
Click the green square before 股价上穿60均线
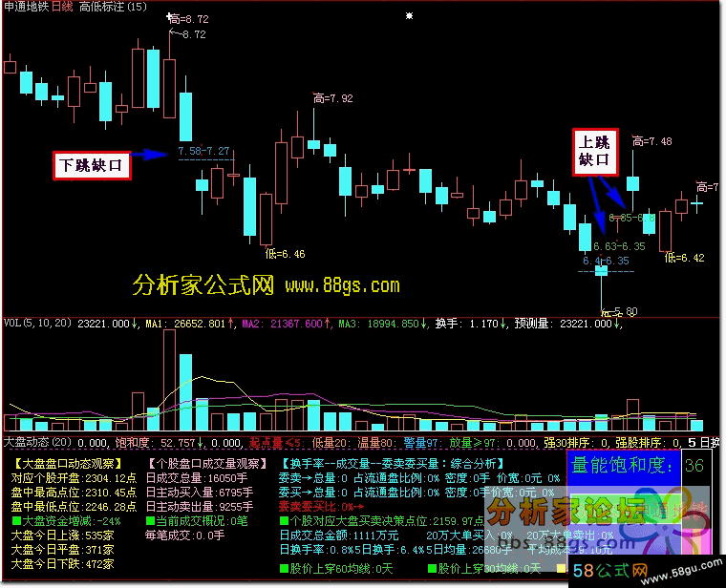tap(284, 569)
